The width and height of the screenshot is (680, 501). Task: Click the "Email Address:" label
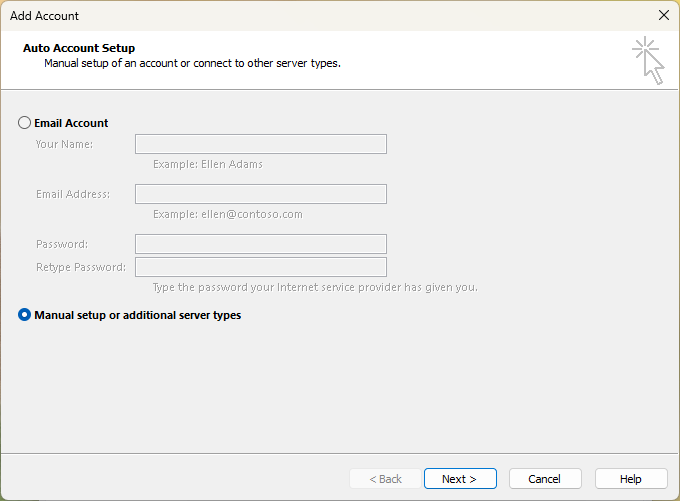tap(73, 194)
